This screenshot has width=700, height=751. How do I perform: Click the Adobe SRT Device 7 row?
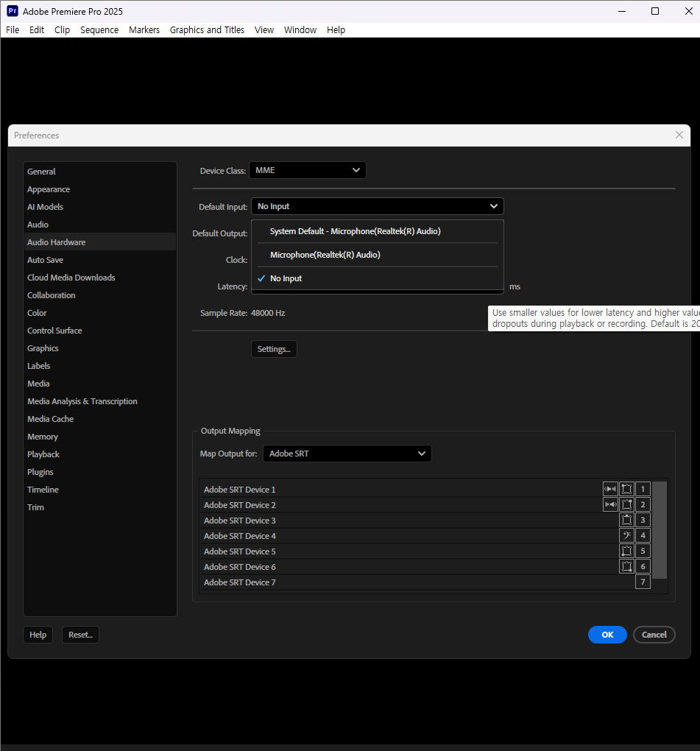pyautogui.click(x=425, y=582)
